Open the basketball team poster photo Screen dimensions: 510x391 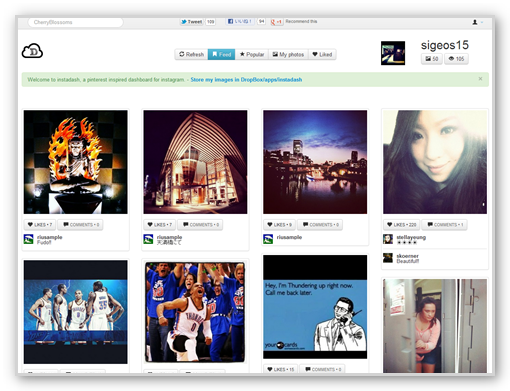76,312
